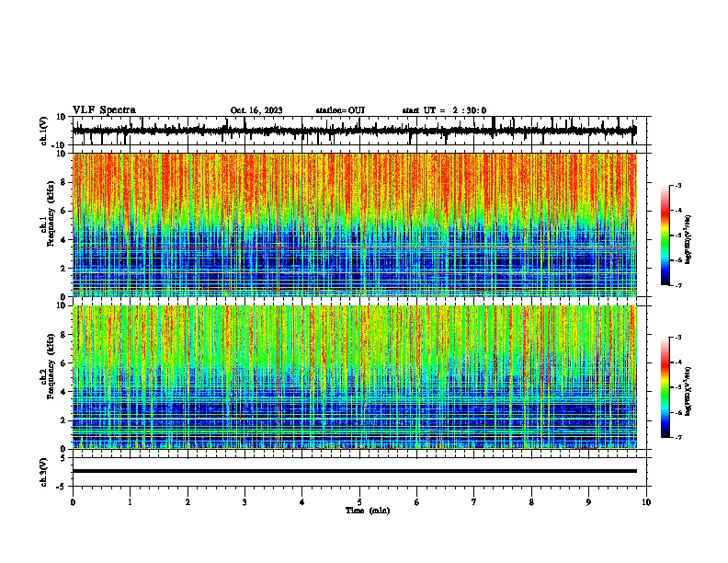The image size is (728, 563).
Task: Click the 'ch.3(V)' axis label
Action: click(44, 472)
